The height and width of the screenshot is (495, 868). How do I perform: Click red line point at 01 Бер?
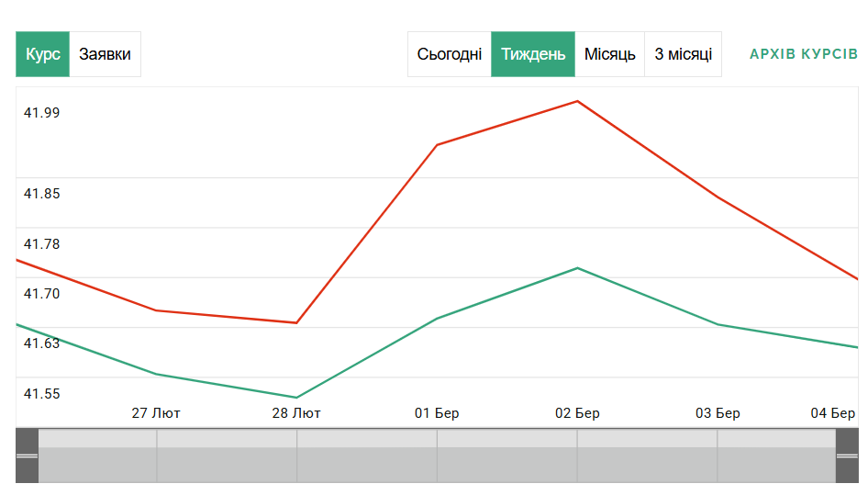[437, 145]
